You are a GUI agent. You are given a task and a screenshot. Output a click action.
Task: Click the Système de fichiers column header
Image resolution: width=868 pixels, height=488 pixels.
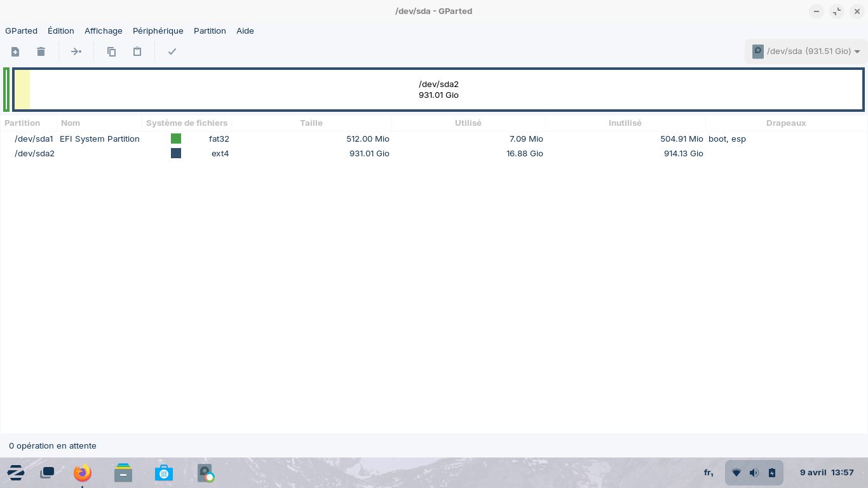[x=186, y=123]
